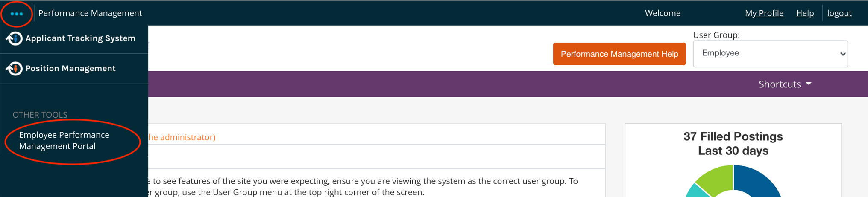Click the Shortcuts caret arrow

(809, 84)
